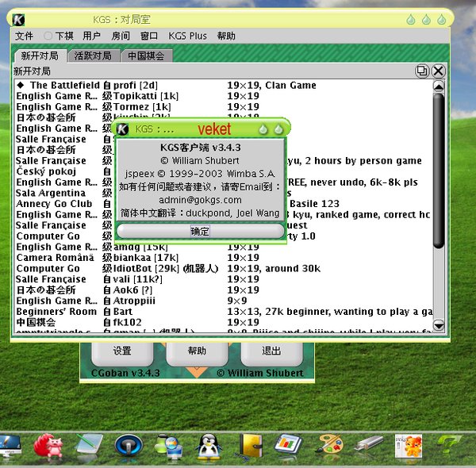Launch the red squirrel and pink pig icon
This screenshot has height=468, width=476.
click(48, 446)
